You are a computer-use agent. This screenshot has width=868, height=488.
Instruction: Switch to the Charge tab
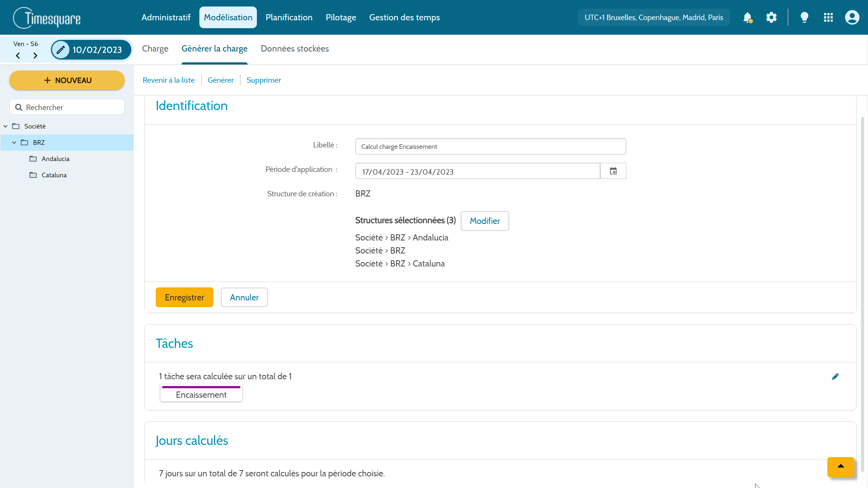155,49
